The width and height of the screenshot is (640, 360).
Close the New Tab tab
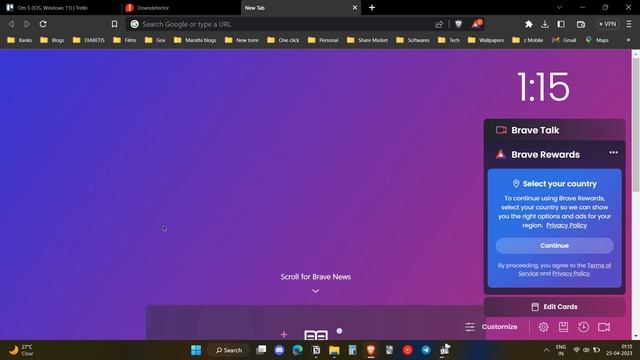pyautogui.click(x=355, y=7)
